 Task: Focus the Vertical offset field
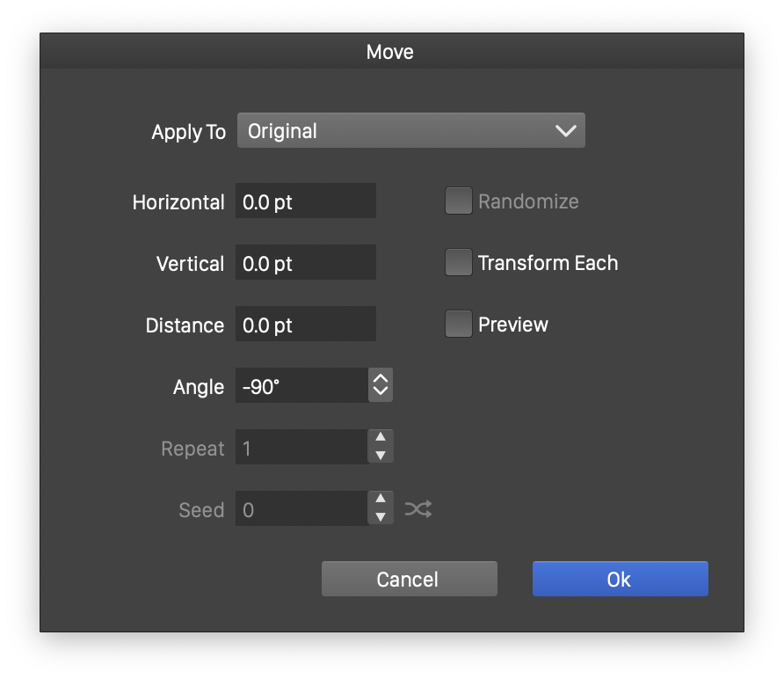(306, 262)
